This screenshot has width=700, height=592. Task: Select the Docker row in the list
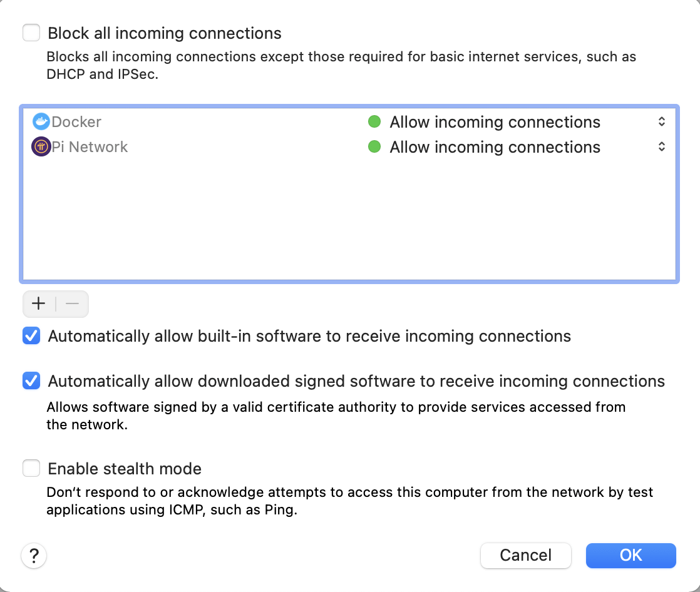click(349, 122)
